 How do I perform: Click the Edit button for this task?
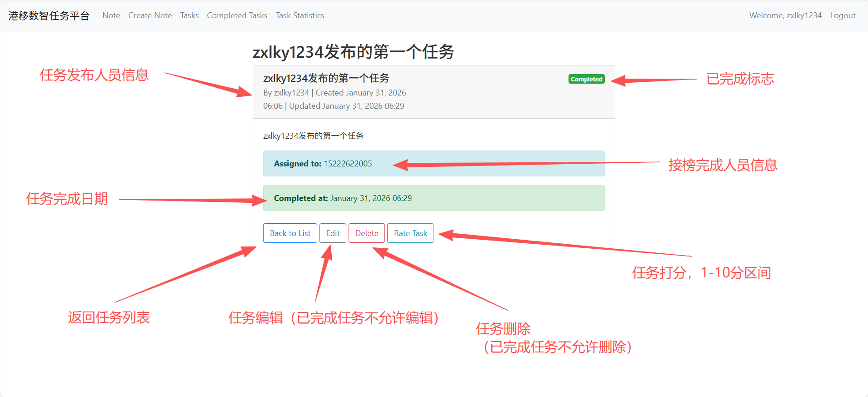(333, 233)
